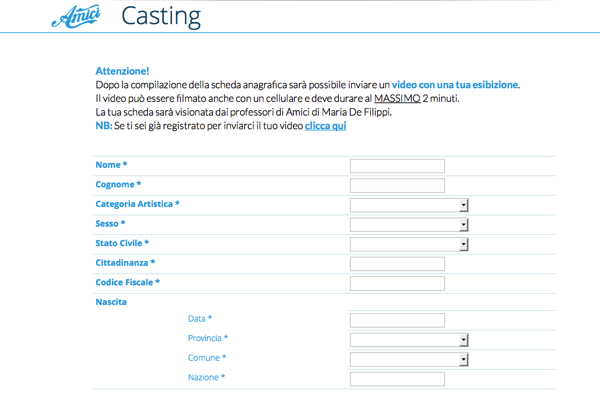Open the Comune dropdown list

click(404, 359)
